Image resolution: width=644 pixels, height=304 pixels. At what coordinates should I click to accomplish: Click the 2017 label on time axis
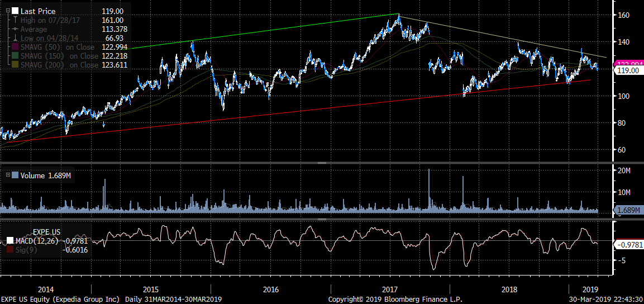(391, 289)
